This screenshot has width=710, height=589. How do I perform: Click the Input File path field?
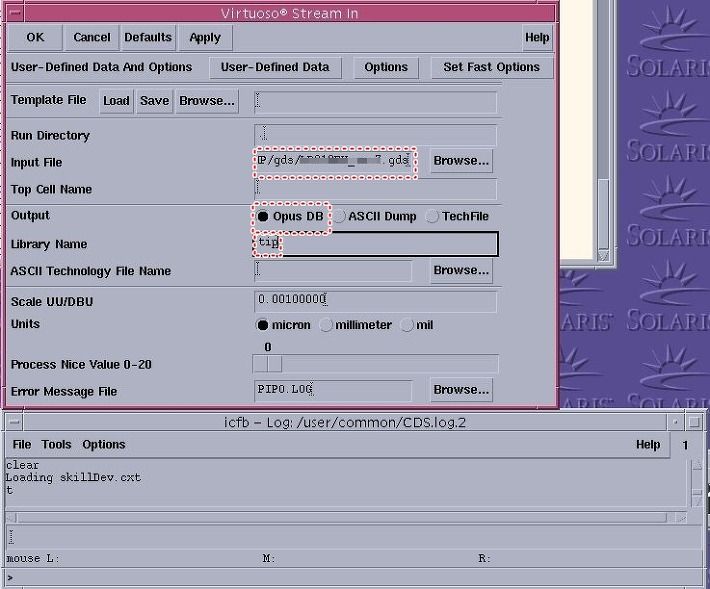[x=334, y=162]
